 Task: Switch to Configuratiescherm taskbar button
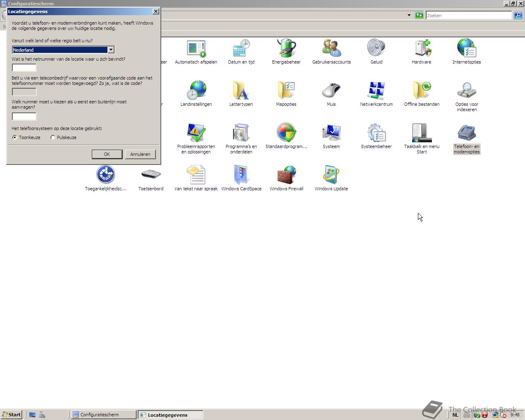pyautogui.click(x=104, y=415)
